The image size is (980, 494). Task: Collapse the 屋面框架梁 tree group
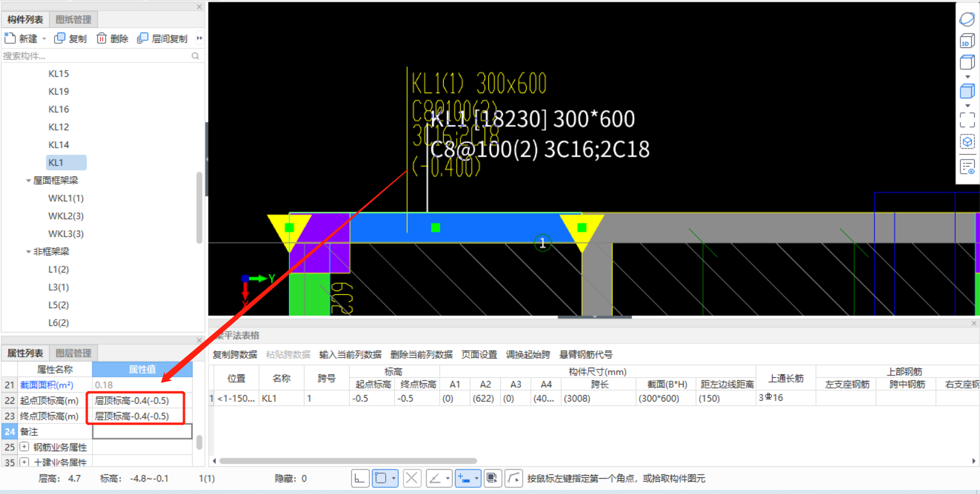28,180
